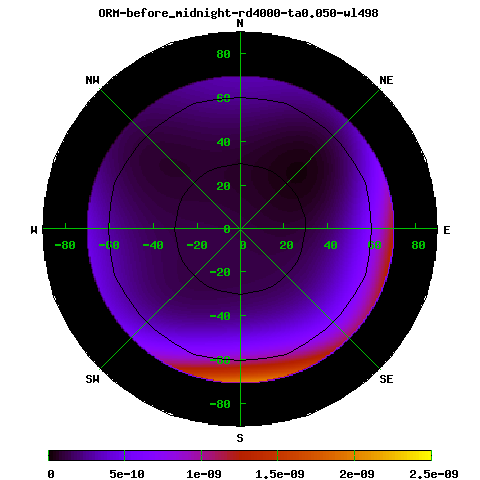Click the S compass label at bottom
The height and width of the screenshot is (480, 480).
pos(240,438)
